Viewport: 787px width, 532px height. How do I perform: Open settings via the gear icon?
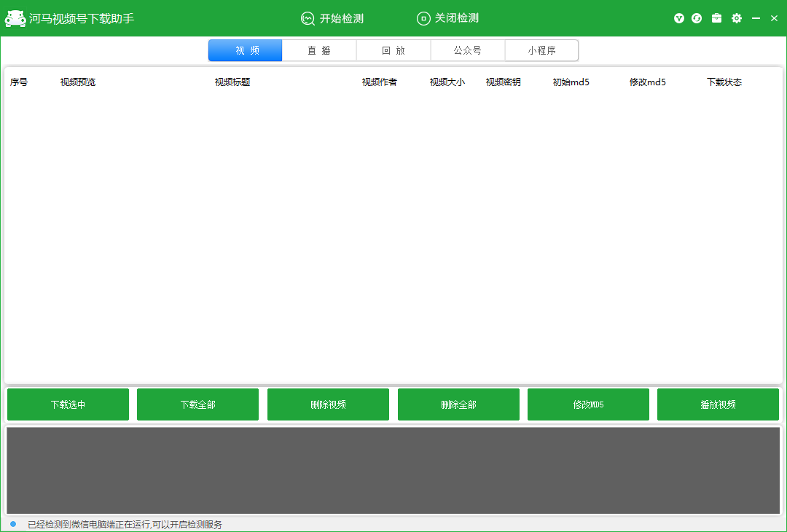(737, 18)
